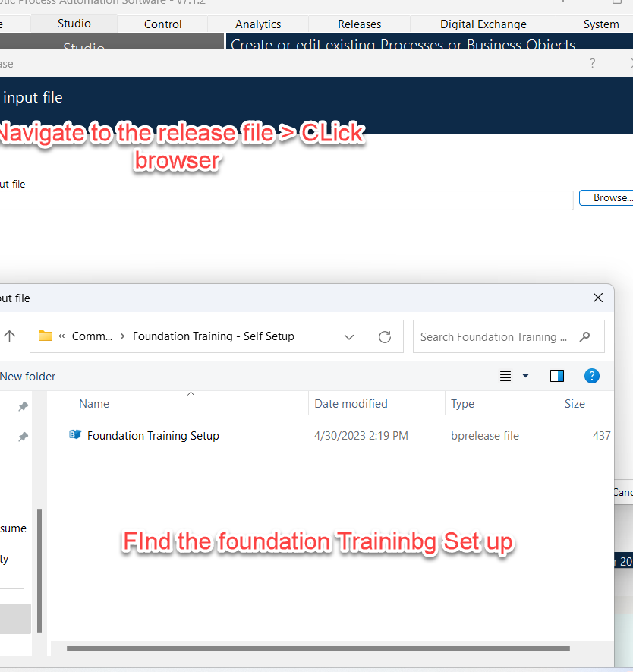Expand the breadcrumb arrow after Comm...
633x672 pixels.
coord(122,336)
